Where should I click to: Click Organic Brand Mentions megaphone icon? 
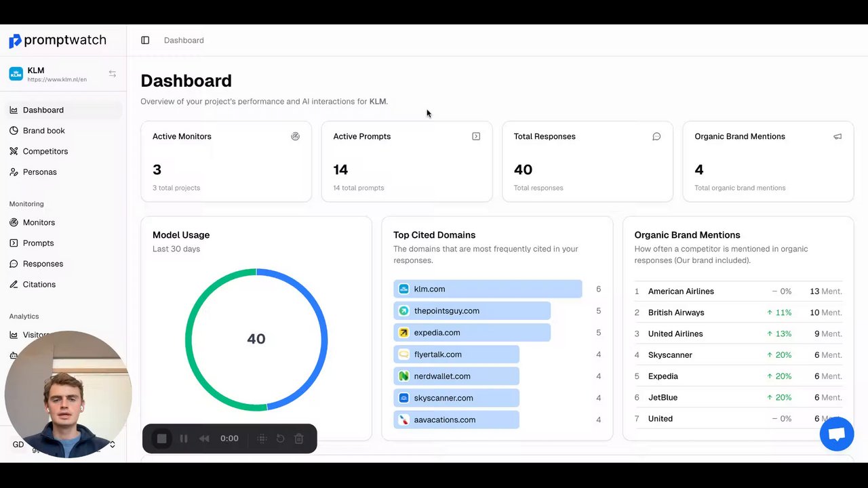[837, 136]
